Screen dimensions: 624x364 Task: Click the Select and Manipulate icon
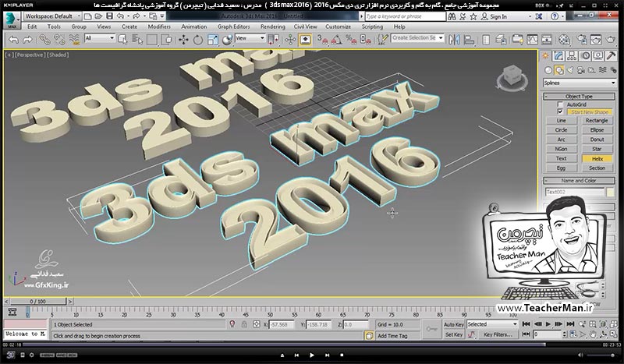coord(290,40)
